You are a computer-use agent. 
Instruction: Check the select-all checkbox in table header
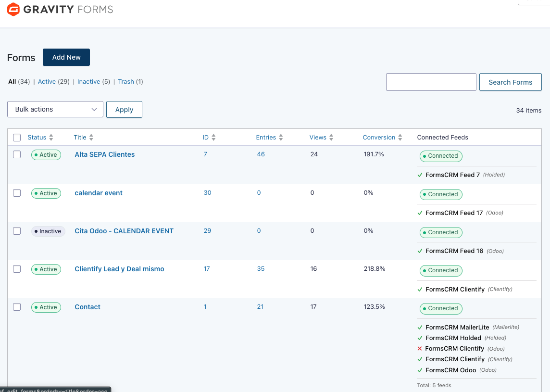click(x=17, y=138)
